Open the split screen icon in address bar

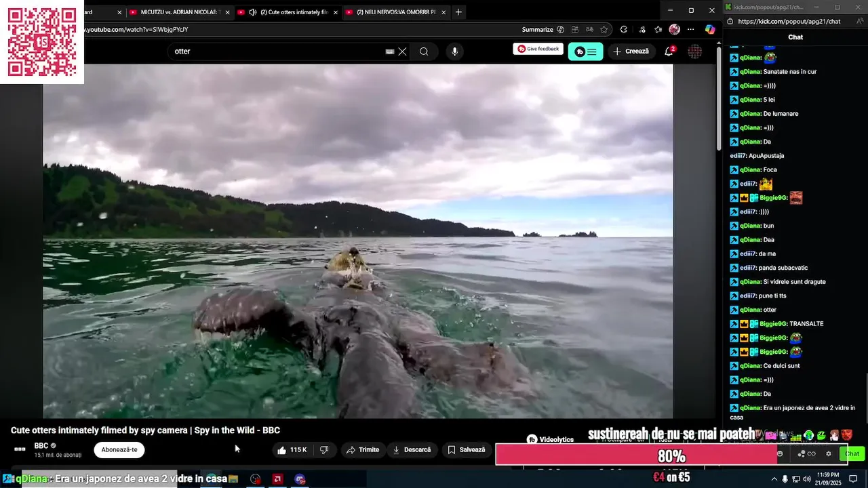click(x=575, y=30)
